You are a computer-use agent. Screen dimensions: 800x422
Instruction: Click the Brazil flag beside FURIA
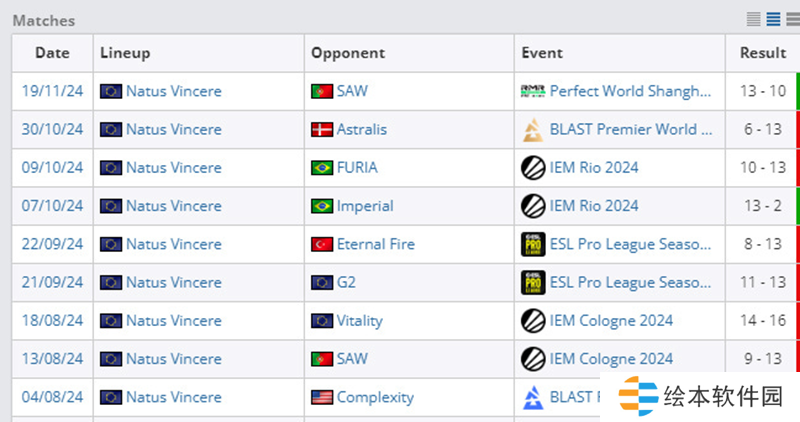pos(322,168)
